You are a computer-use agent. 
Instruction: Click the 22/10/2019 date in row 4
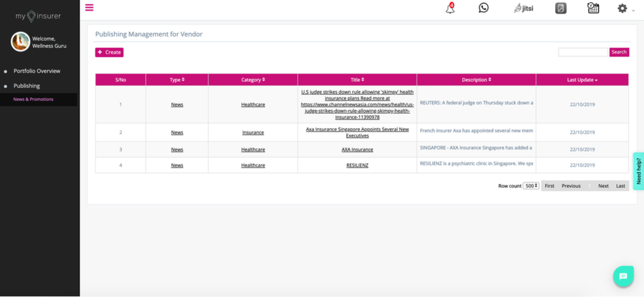(582, 165)
